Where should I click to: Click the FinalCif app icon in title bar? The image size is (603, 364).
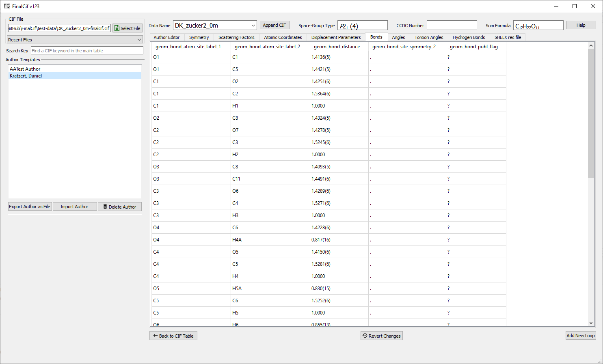(x=6, y=6)
